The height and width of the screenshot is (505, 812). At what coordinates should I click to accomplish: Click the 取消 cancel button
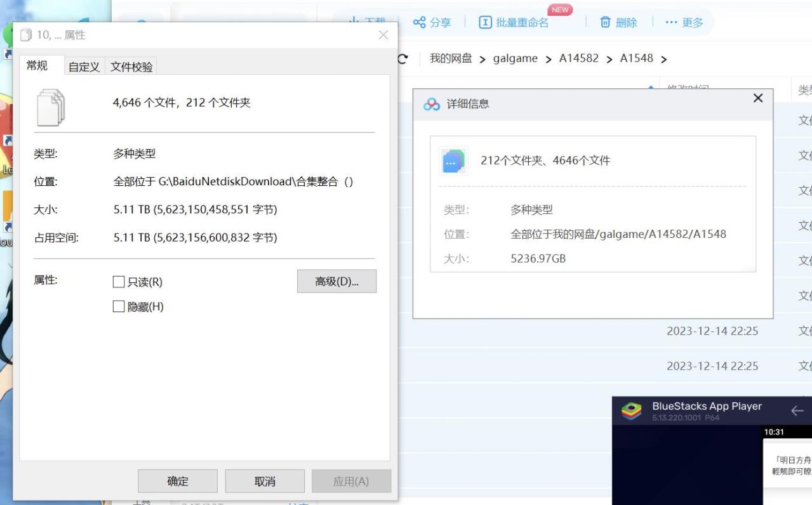[x=265, y=481]
